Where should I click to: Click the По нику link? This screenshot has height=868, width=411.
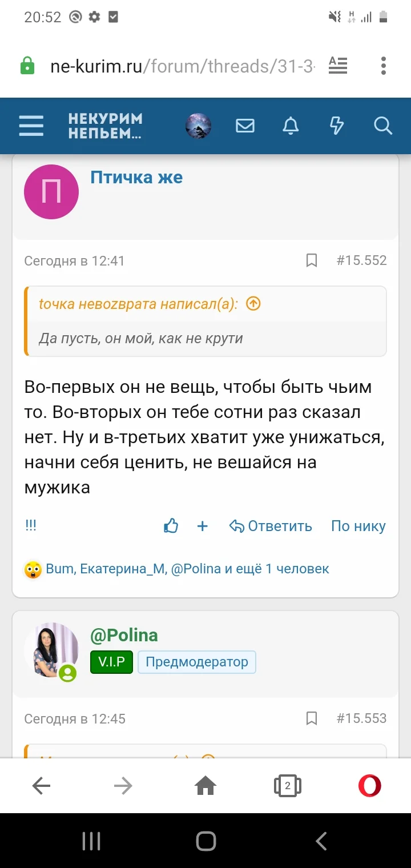click(x=358, y=526)
